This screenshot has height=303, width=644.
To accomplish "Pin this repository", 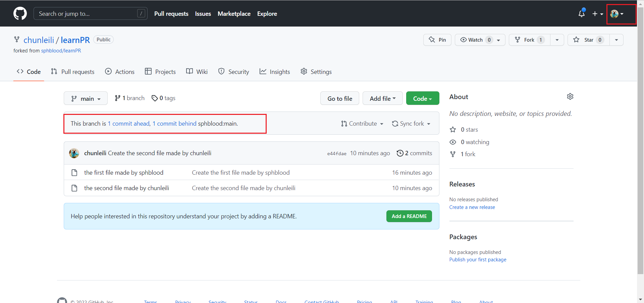I will click(x=437, y=40).
